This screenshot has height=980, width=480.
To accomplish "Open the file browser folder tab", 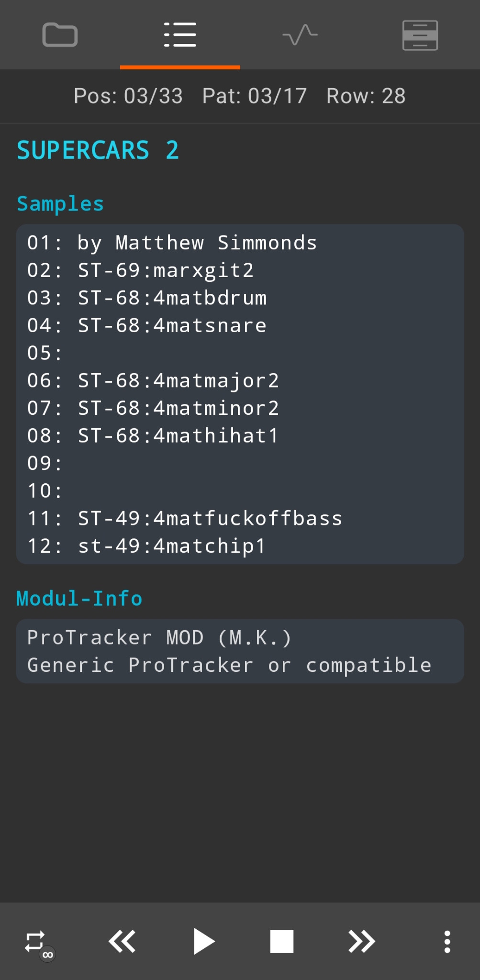I will [60, 35].
